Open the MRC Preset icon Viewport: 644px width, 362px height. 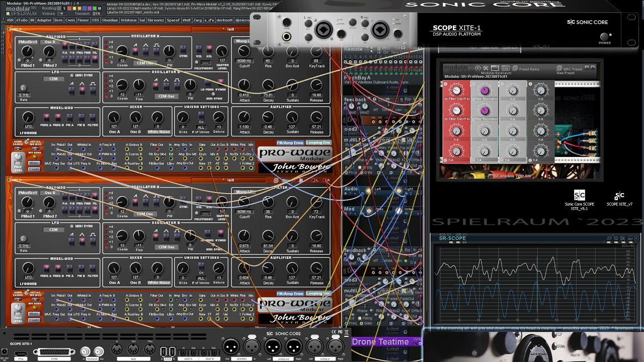(559, 68)
